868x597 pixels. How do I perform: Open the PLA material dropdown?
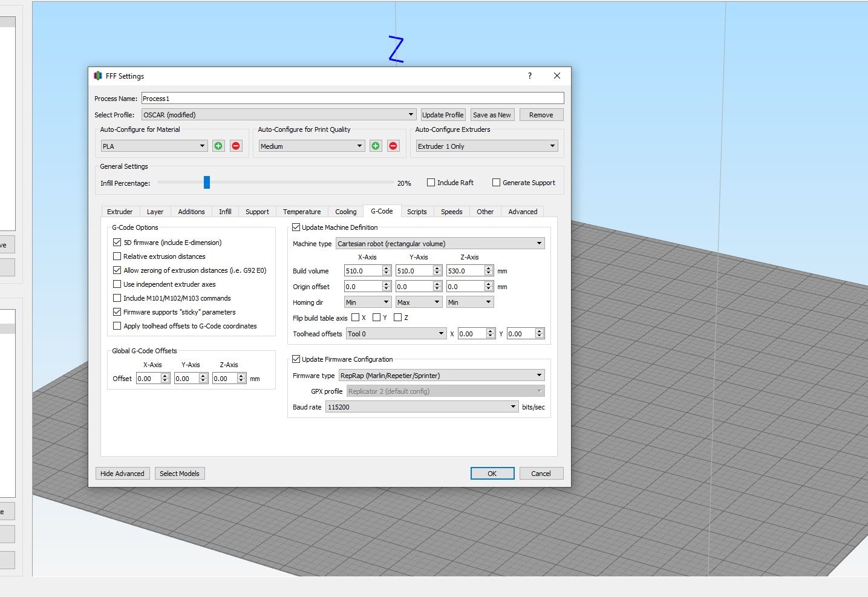[x=154, y=146]
